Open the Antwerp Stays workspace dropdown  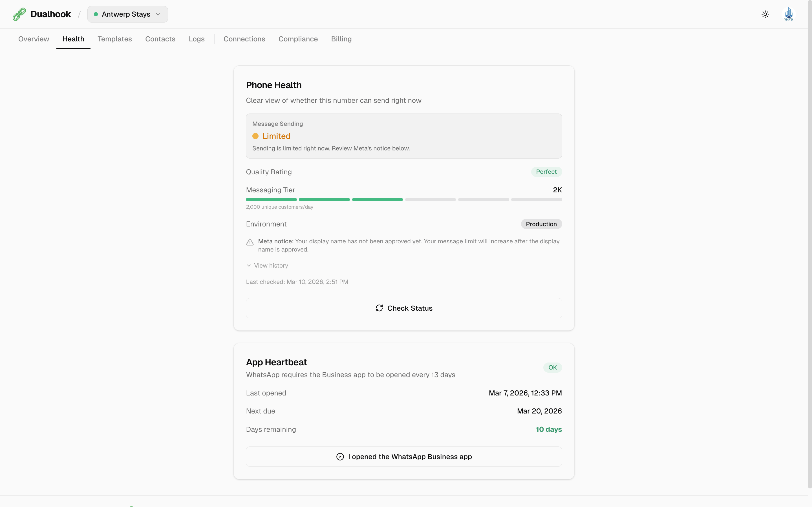coord(127,14)
